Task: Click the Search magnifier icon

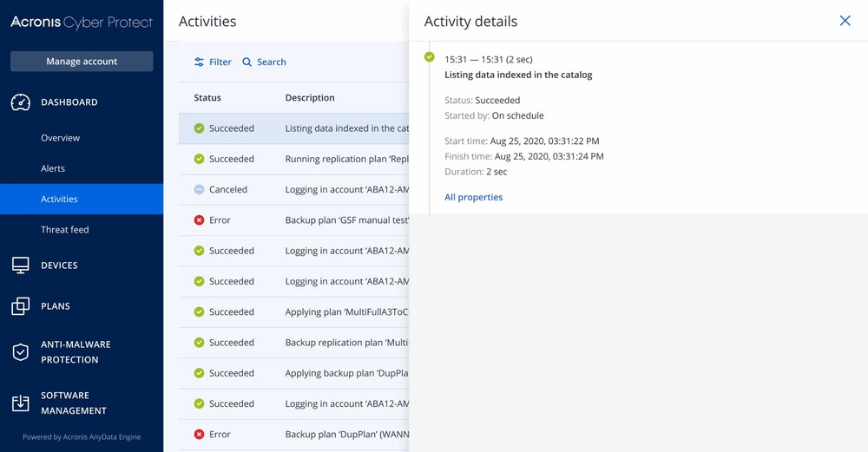Action: (x=247, y=62)
